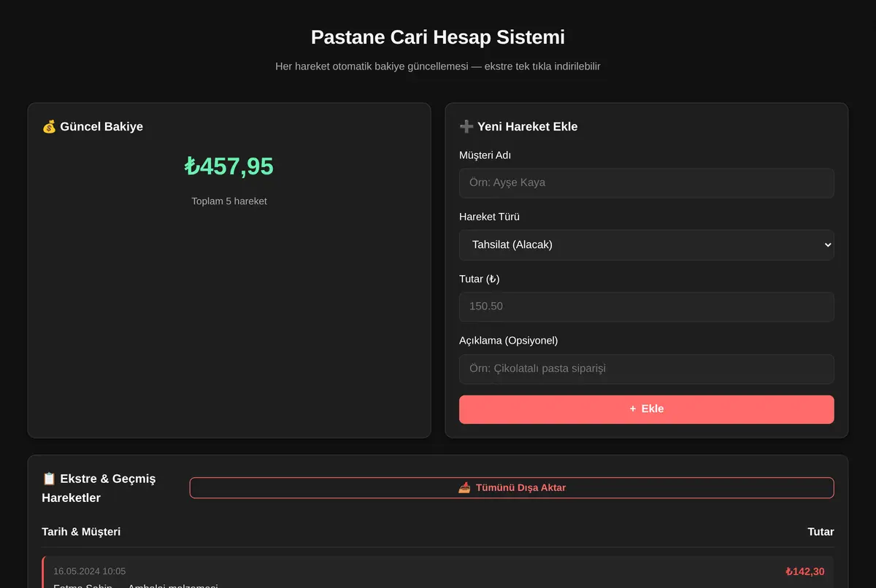Click the "Tarih & Müşteri" column header
The image size is (876, 588).
tap(81, 532)
